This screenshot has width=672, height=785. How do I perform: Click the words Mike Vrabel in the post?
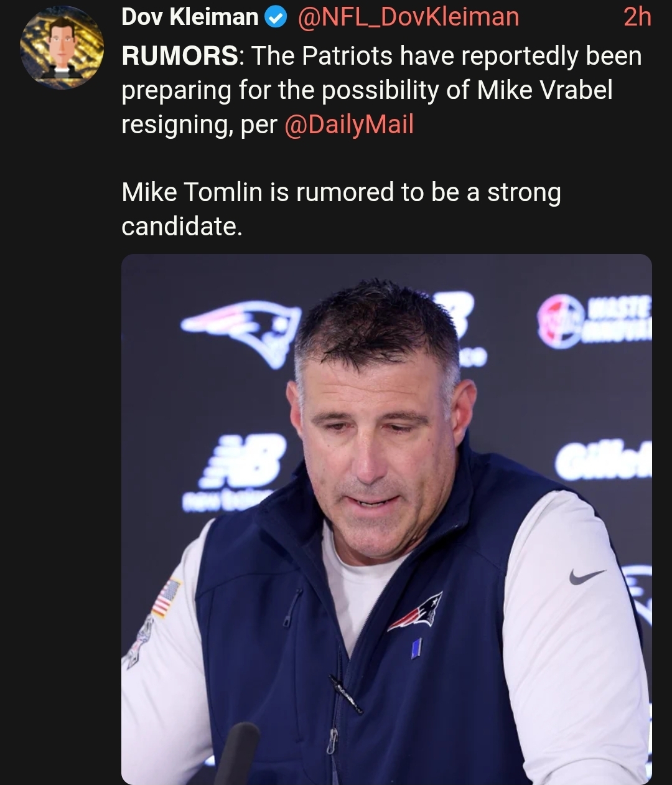coord(545,91)
